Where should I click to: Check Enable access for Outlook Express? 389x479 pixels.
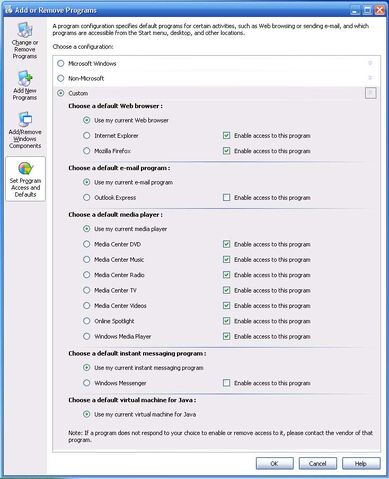[x=226, y=197]
